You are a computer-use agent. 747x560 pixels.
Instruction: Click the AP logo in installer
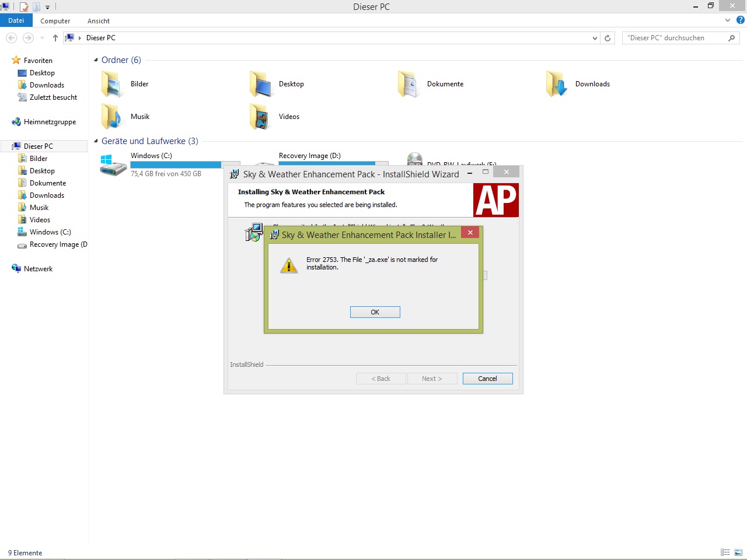click(496, 200)
